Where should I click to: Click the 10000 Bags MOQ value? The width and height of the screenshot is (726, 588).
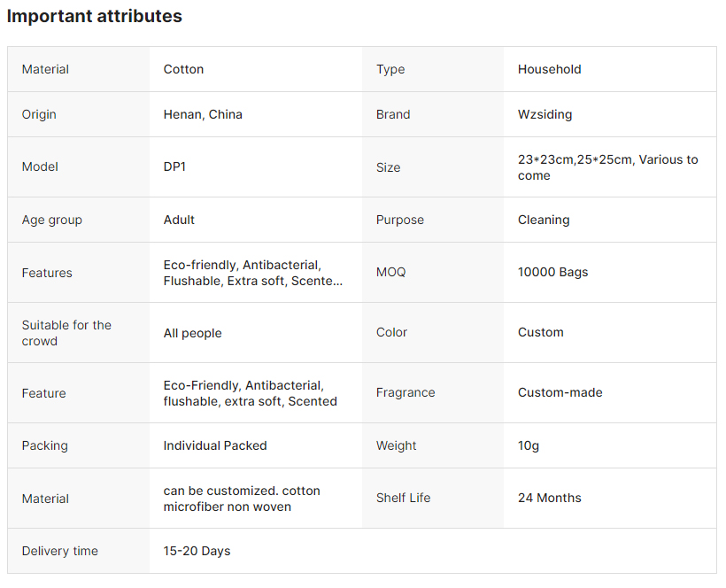click(x=552, y=272)
